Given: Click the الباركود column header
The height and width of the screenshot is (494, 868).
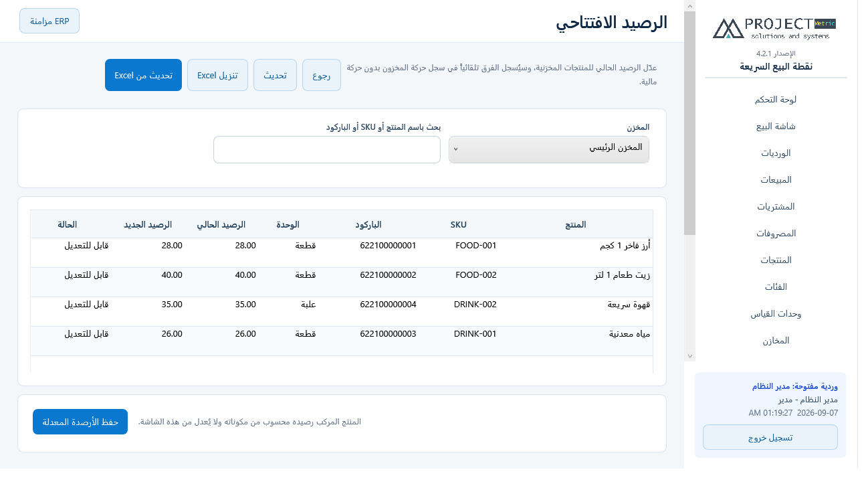Looking at the screenshot, I should pyautogui.click(x=368, y=224).
